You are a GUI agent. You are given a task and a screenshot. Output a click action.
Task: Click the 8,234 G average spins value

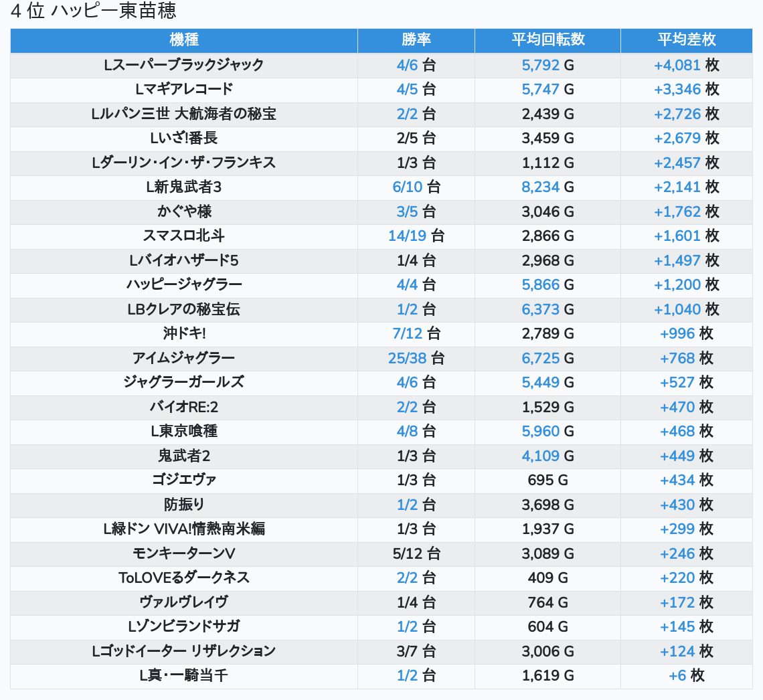click(x=540, y=187)
